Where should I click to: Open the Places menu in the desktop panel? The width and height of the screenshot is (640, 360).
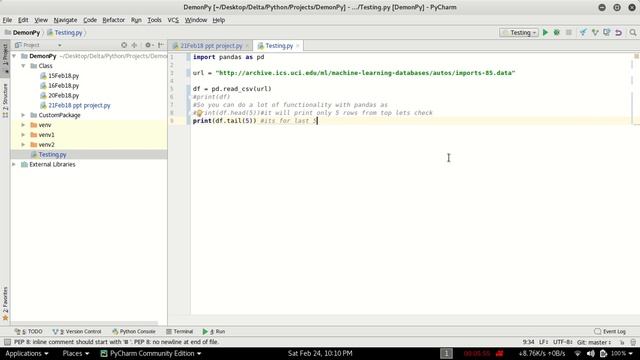pos(76,353)
